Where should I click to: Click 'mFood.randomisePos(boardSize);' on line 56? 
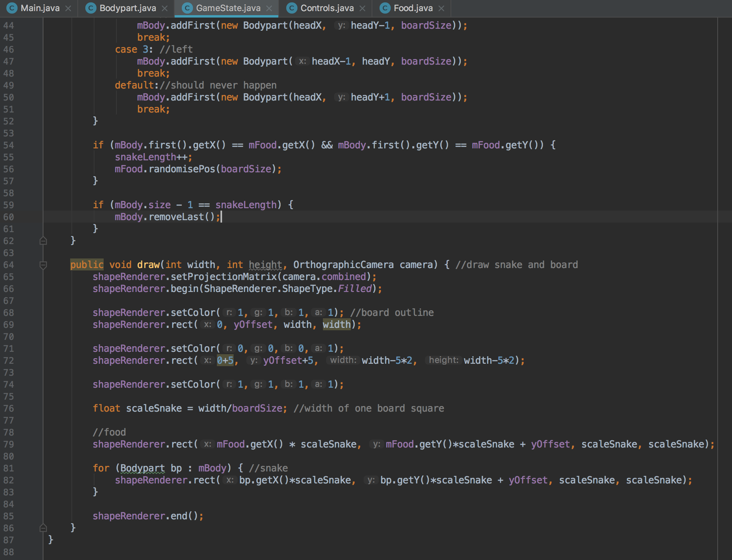coord(198,169)
